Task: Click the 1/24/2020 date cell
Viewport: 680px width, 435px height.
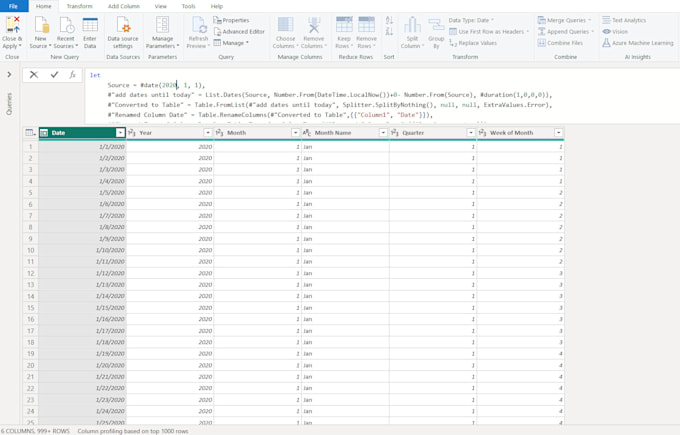Action: pyautogui.click(x=82, y=411)
